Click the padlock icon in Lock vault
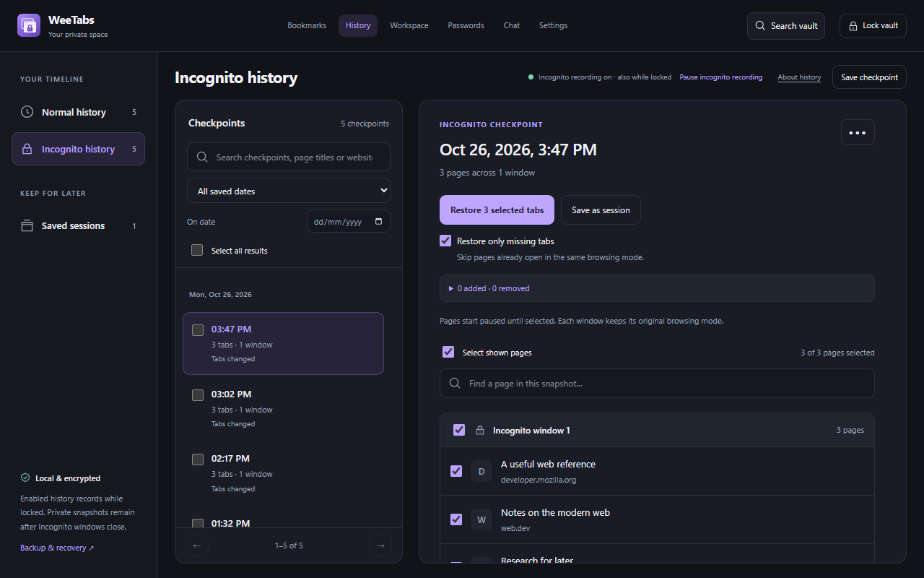 (853, 25)
